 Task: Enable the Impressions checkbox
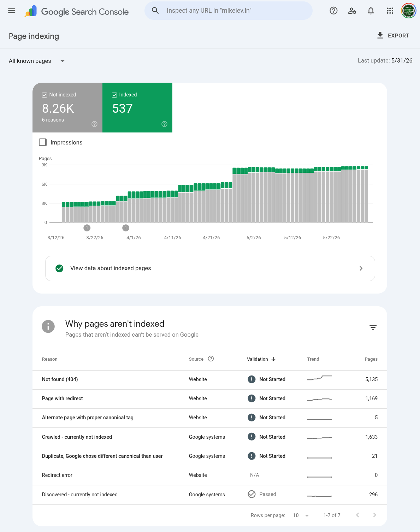click(43, 142)
